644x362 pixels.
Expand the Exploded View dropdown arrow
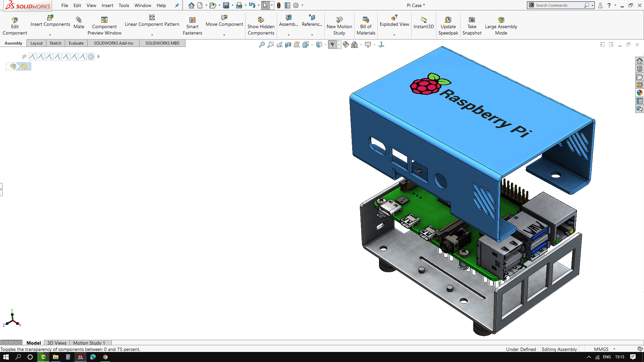click(x=394, y=35)
